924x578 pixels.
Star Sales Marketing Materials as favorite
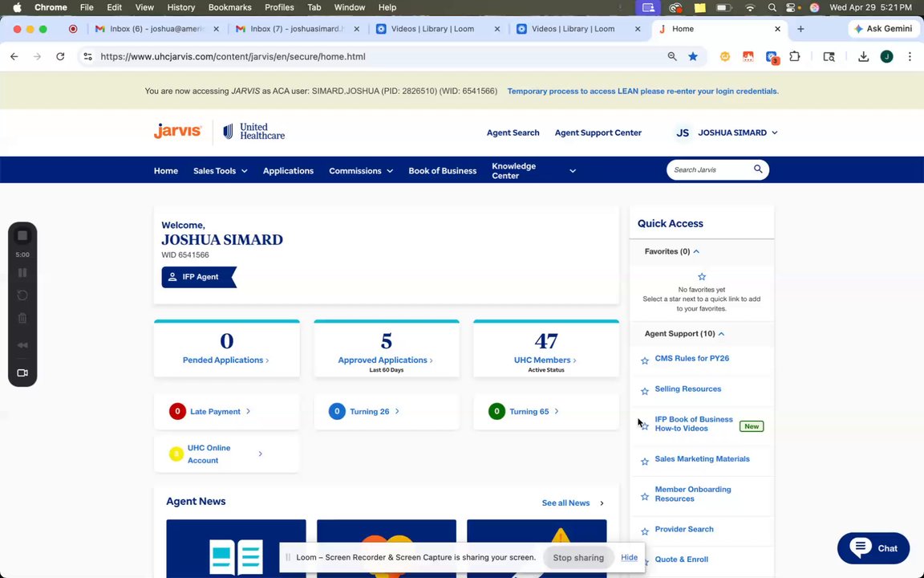click(x=645, y=462)
